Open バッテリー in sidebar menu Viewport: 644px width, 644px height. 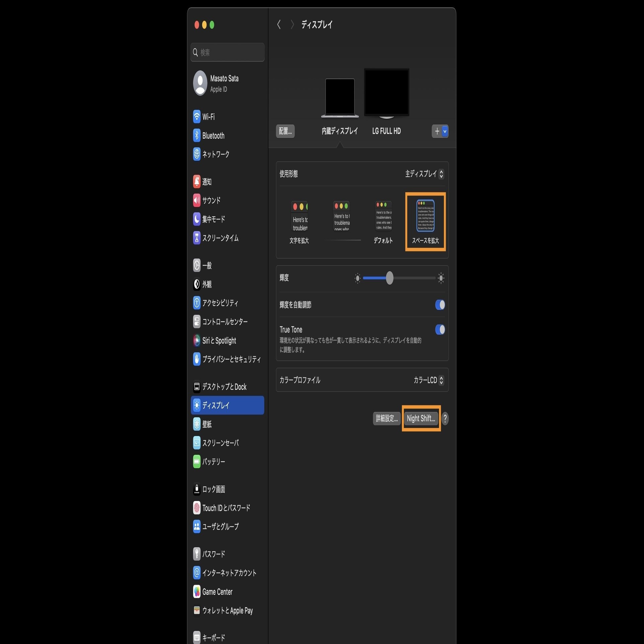pyautogui.click(x=214, y=462)
